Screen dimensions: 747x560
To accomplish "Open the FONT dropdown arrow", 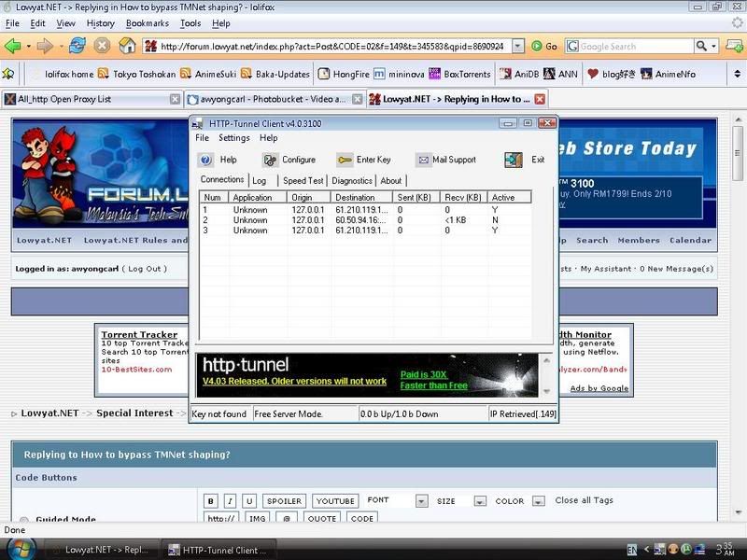I will (422, 501).
